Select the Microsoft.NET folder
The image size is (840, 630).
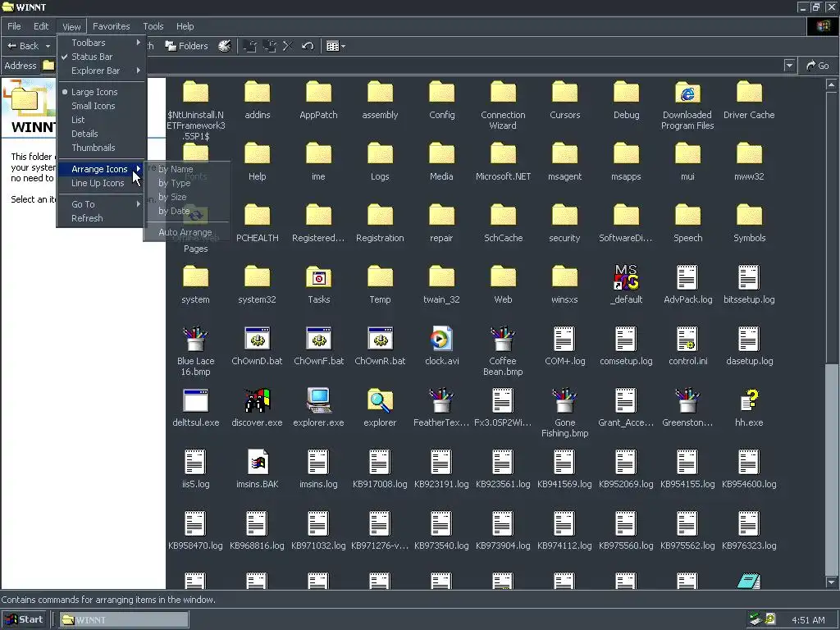coord(503,154)
